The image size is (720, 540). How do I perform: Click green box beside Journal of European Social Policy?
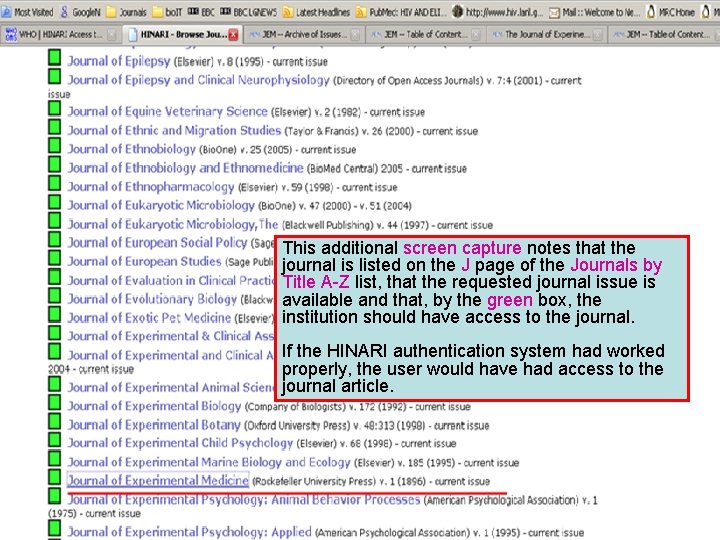pos(55,239)
